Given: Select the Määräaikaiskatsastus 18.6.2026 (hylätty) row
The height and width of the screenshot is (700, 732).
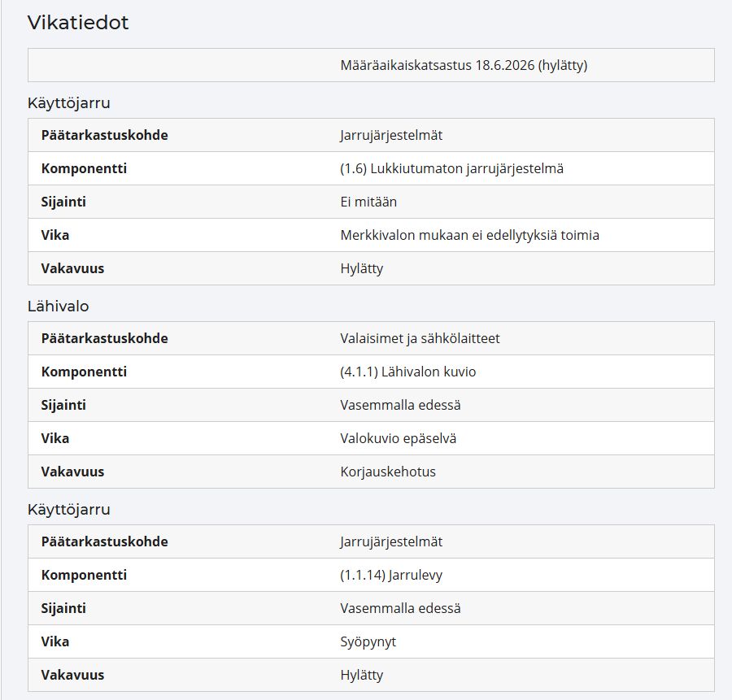Looking at the screenshot, I should point(371,65).
